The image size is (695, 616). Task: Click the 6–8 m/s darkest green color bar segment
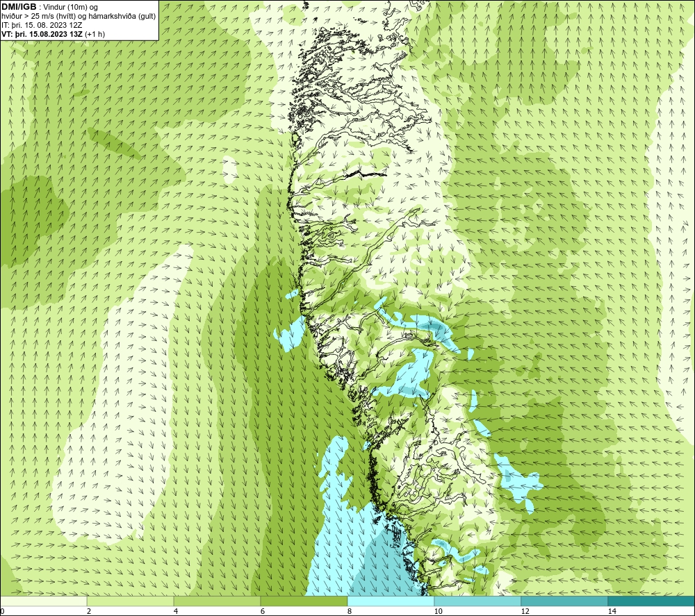pyautogui.click(x=304, y=601)
